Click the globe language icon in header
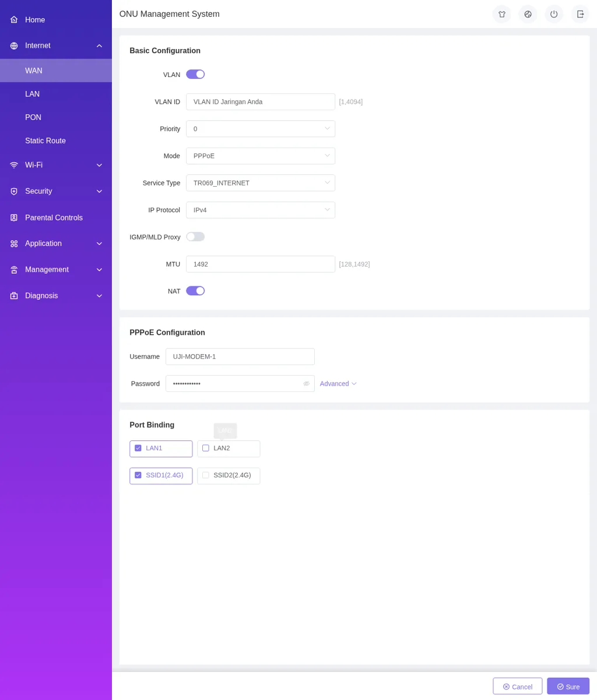This screenshot has width=597, height=700. coord(528,14)
